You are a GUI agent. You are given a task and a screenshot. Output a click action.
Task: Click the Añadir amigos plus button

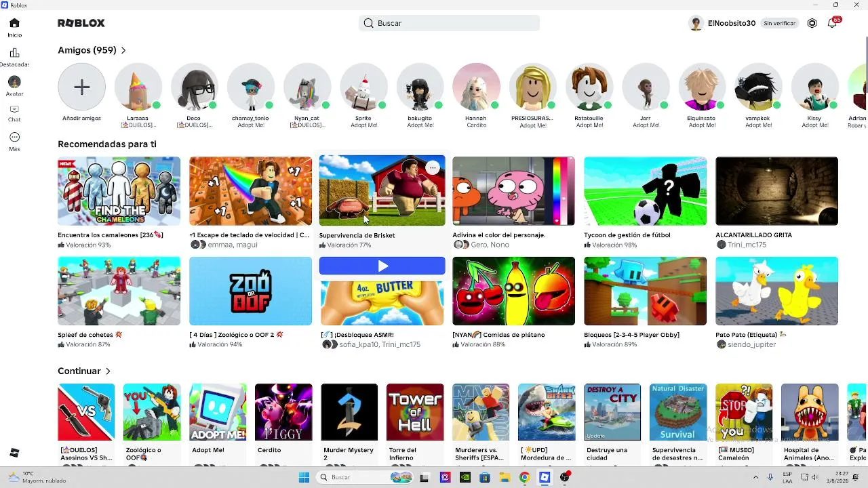click(81, 87)
